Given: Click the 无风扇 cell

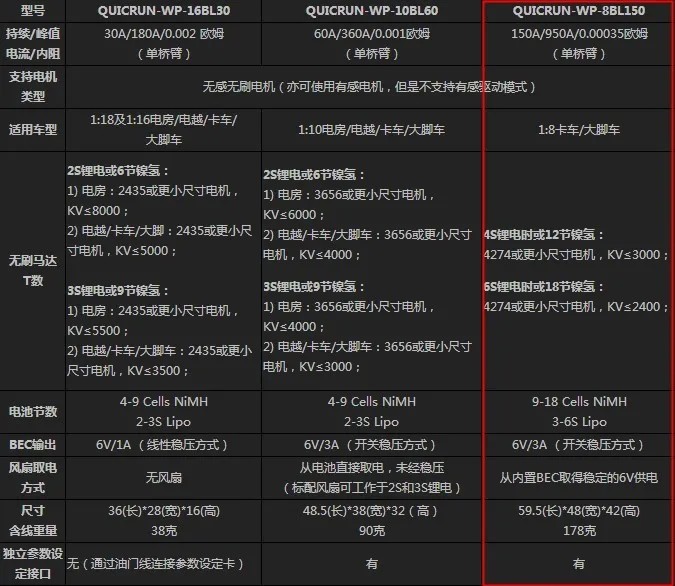Looking at the screenshot, I should tap(164, 477).
